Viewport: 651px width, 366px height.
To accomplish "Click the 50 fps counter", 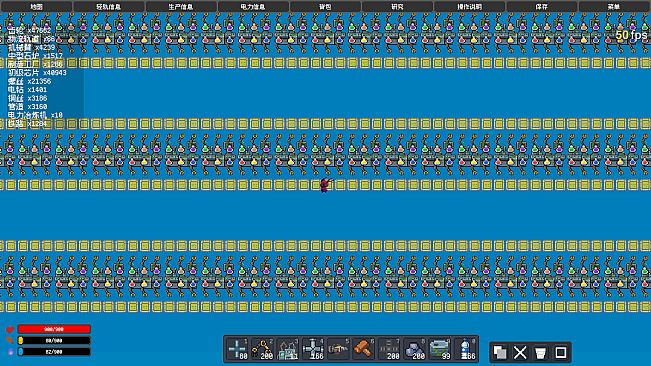I will 631,35.
